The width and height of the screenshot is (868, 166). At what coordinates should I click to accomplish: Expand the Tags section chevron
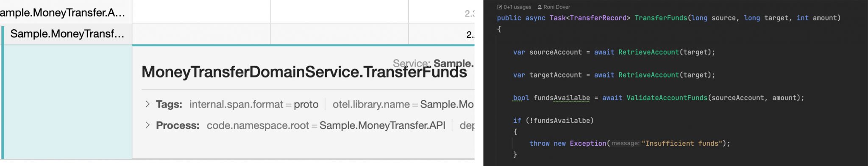click(147, 104)
